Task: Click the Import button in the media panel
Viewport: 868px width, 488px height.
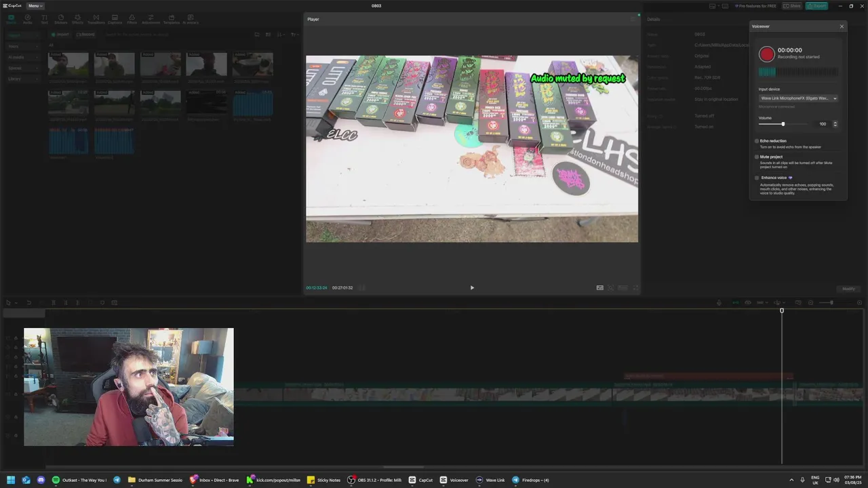Action: tap(60, 35)
